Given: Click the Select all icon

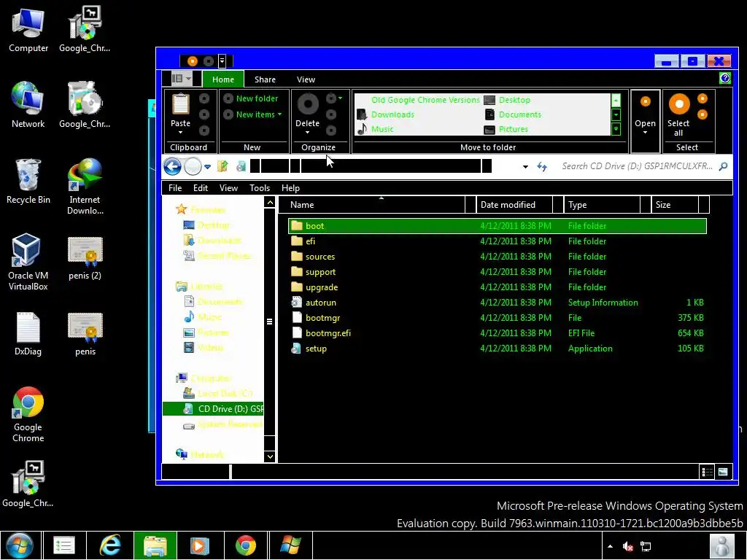Looking at the screenshot, I should (x=679, y=104).
